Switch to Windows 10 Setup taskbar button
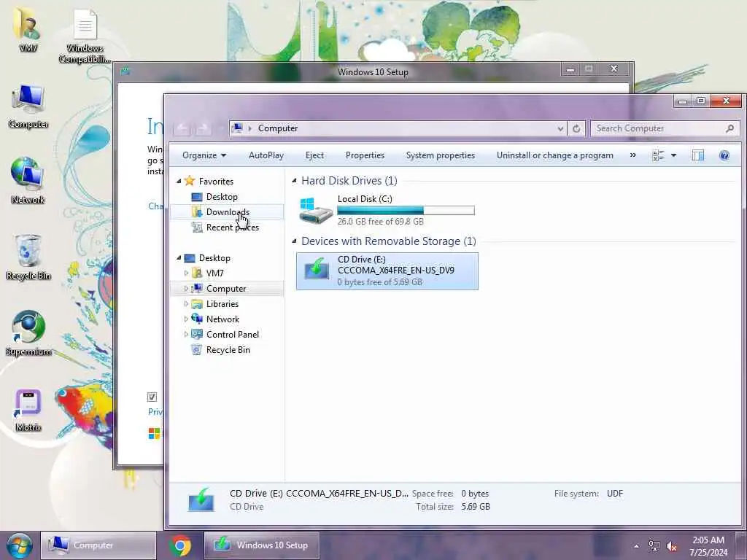The image size is (747, 560). (x=262, y=545)
